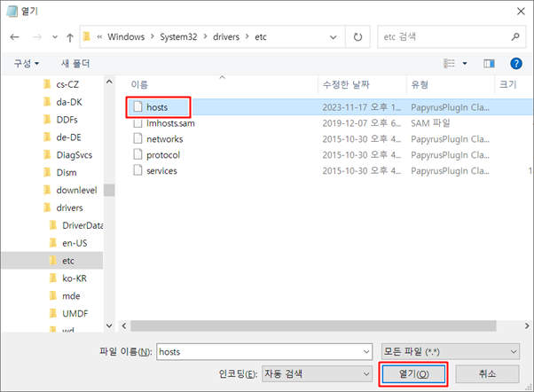Select the DiagSvcs folder in tree
The image size is (534, 392).
click(x=75, y=155)
